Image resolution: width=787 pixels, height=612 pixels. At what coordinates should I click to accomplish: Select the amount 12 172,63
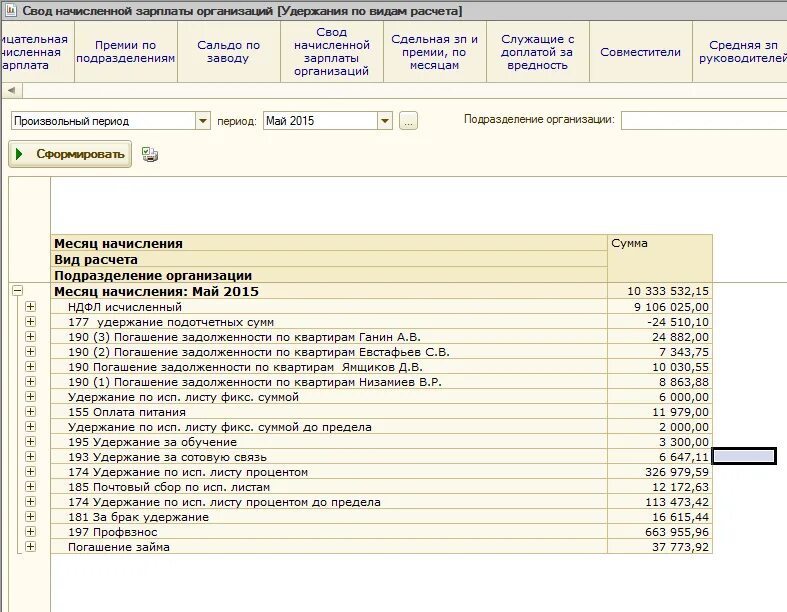(660, 487)
